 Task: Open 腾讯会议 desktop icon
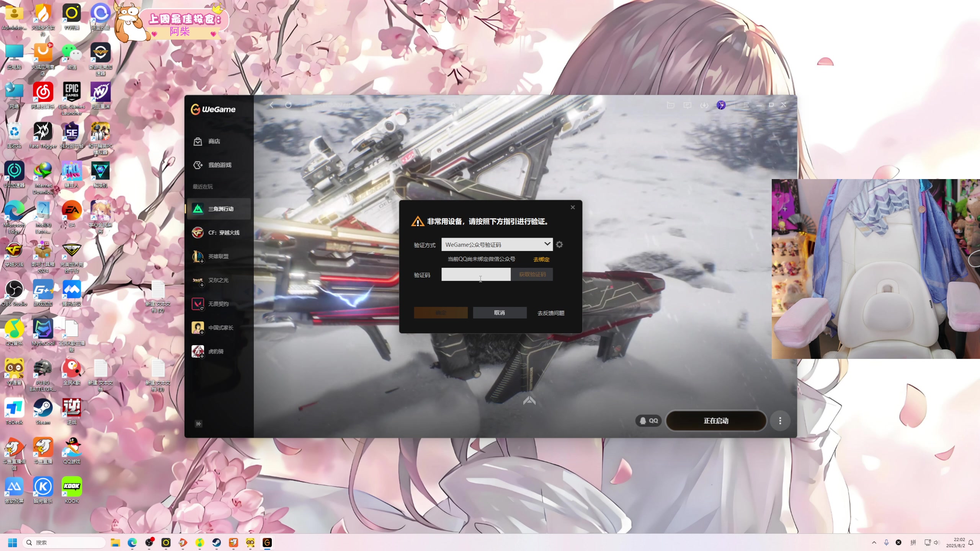pos(72,293)
